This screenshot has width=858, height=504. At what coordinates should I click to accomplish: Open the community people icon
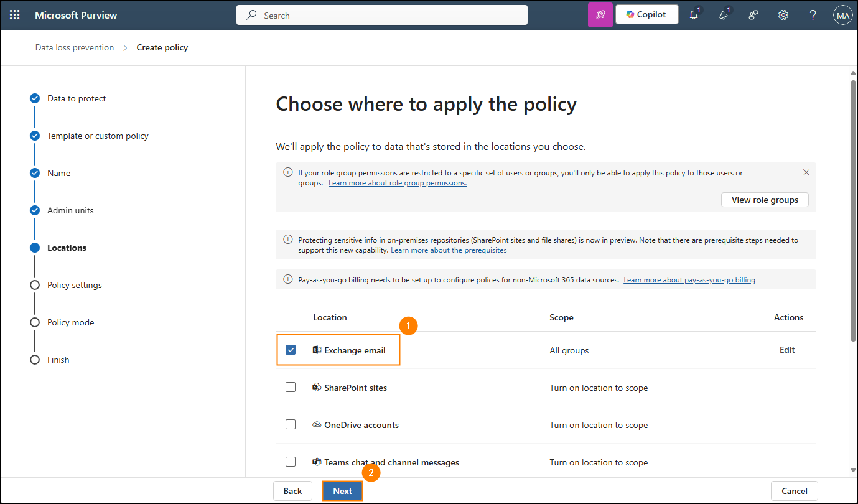point(753,15)
